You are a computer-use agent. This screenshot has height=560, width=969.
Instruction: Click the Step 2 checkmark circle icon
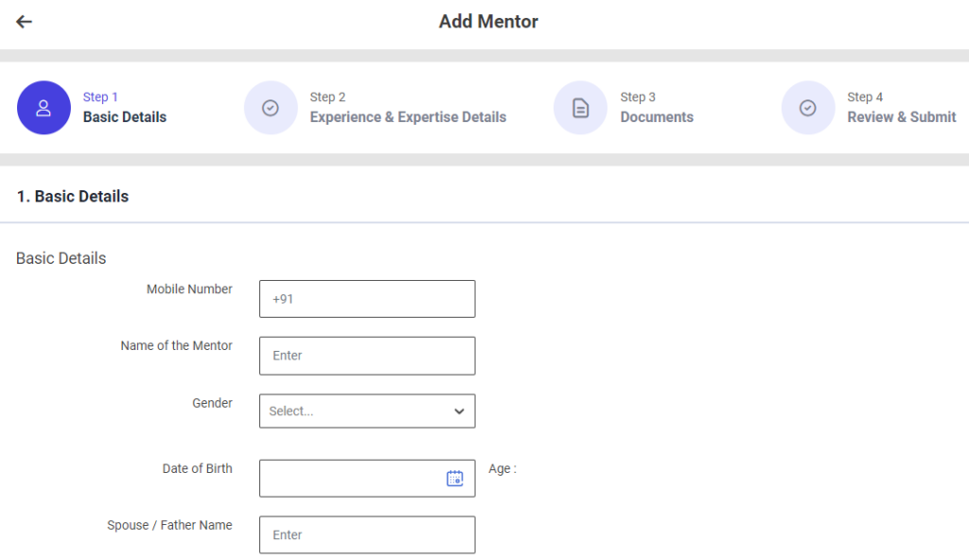[271, 108]
